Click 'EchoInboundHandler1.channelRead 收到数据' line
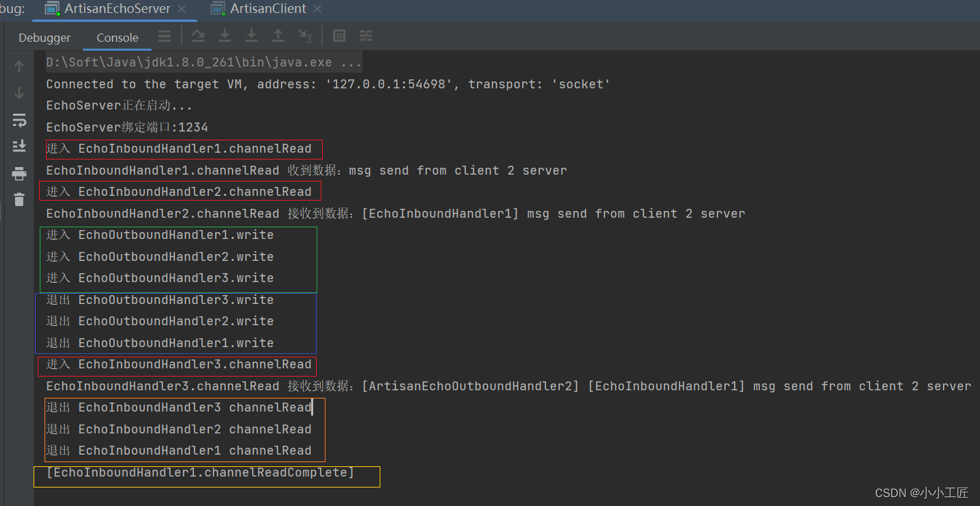 pos(306,170)
